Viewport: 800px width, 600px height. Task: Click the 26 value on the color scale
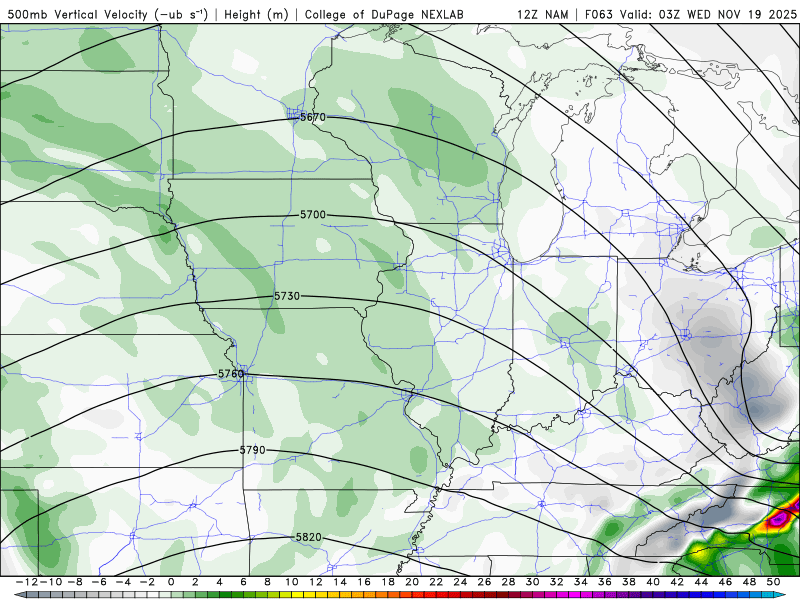click(x=484, y=582)
